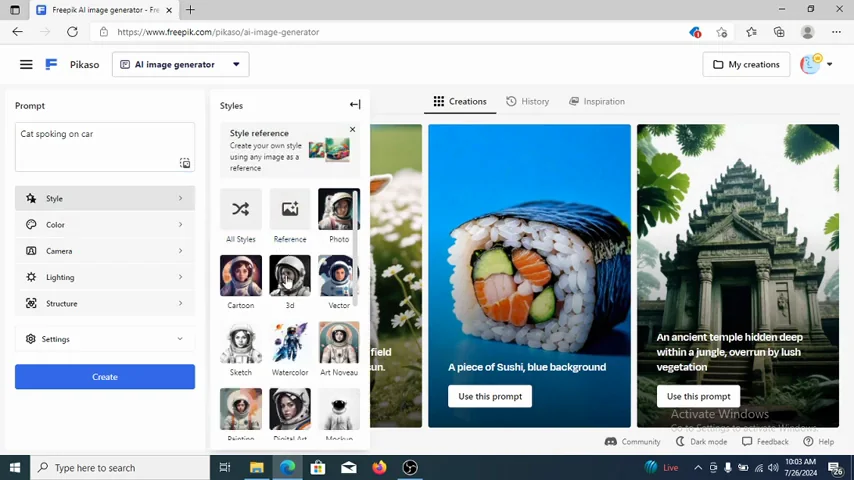This screenshot has height=480, width=854.
Task: Open Firefox from the taskbar
Action: coord(379,467)
